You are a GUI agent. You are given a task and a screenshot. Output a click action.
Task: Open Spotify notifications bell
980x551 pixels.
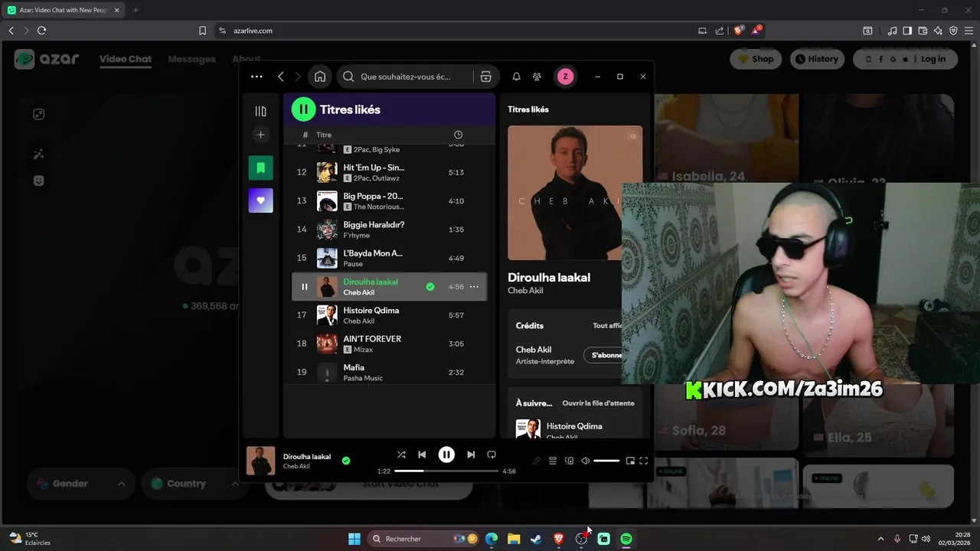[516, 77]
